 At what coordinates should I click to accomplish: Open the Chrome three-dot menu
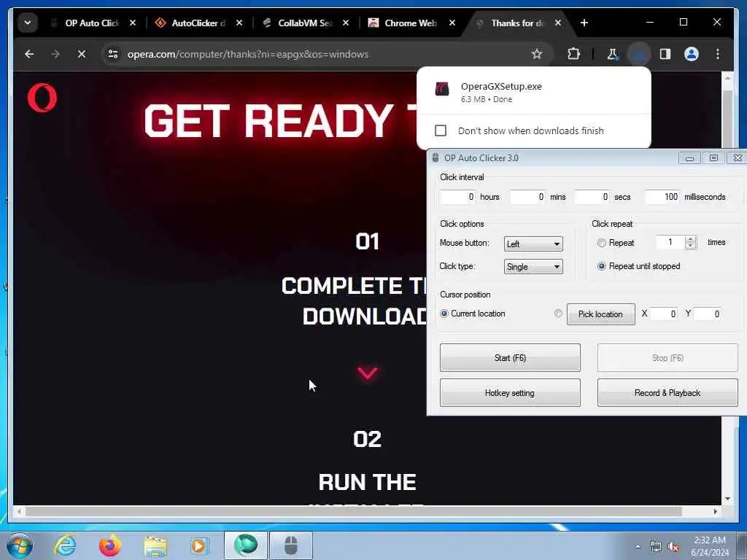coord(718,54)
